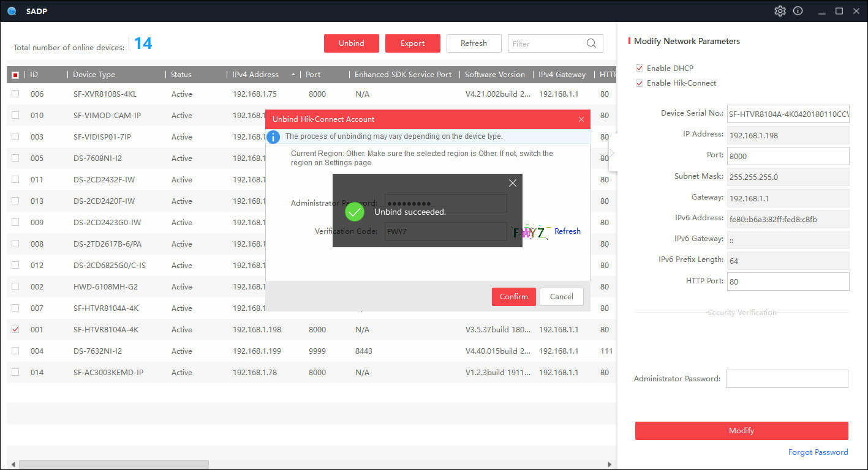Click the dialog Administrator Password field
Image resolution: width=868 pixels, height=470 pixels.
(446, 203)
